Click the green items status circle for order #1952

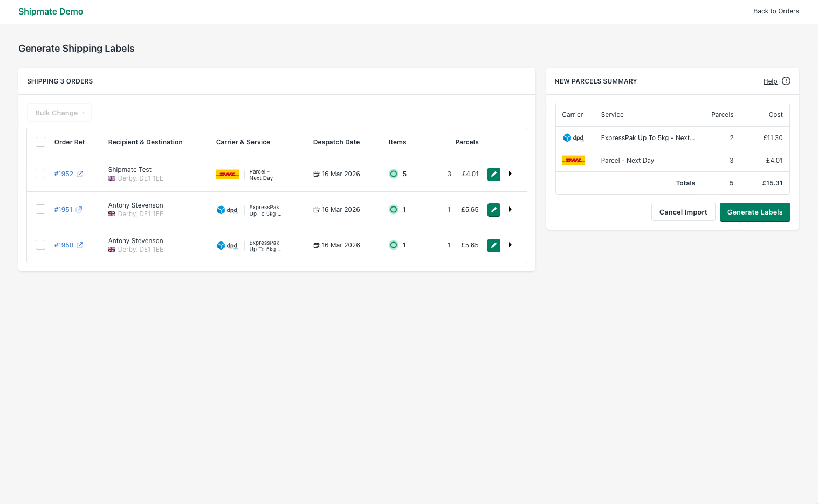pos(394,174)
